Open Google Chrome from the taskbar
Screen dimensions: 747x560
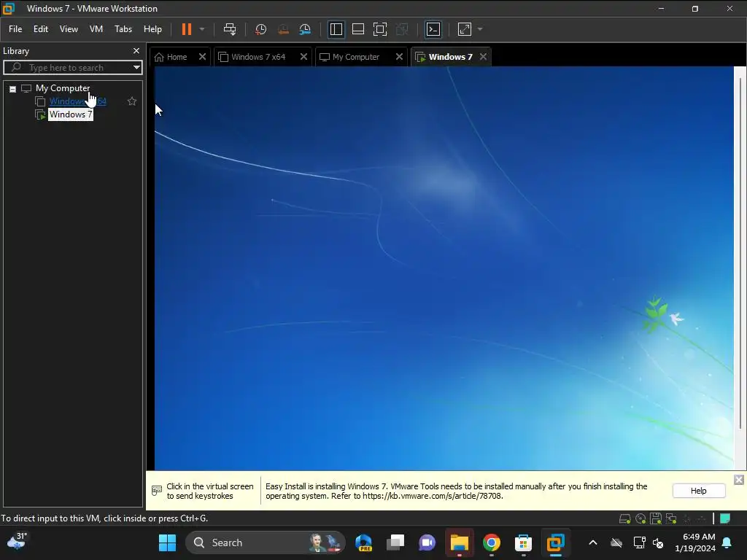[x=491, y=542]
